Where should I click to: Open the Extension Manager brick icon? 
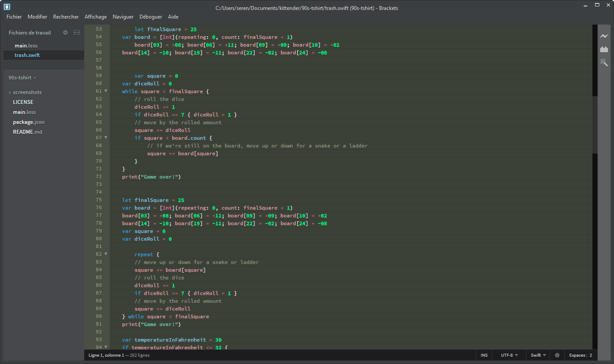pyautogui.click(x=604, y=49)
